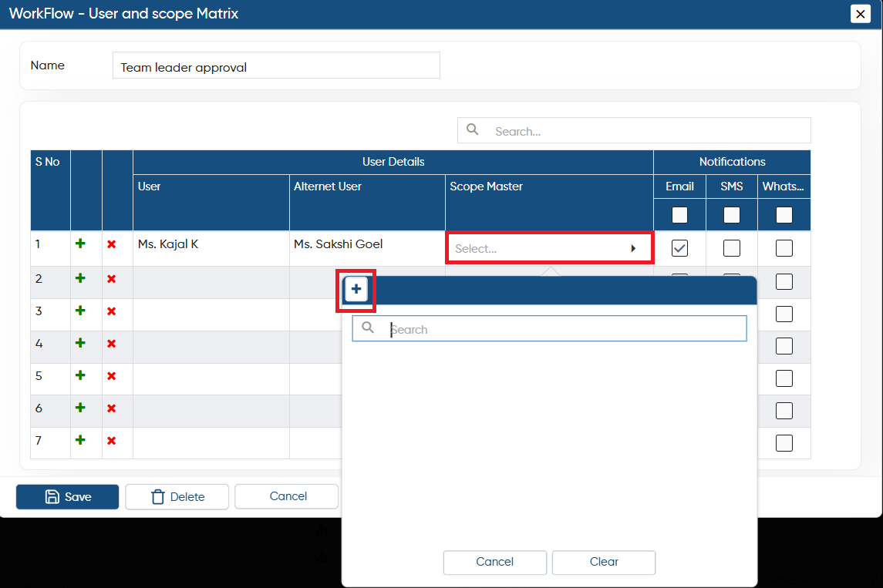Remove row 1 with the red cross icon
Screen dimensions: 883x588
point(112,244)
